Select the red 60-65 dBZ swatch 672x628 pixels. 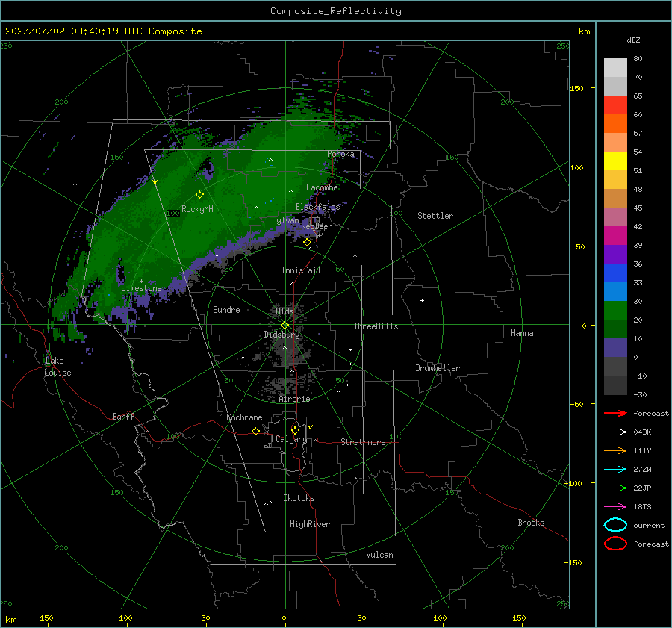[x=615, y=105]
